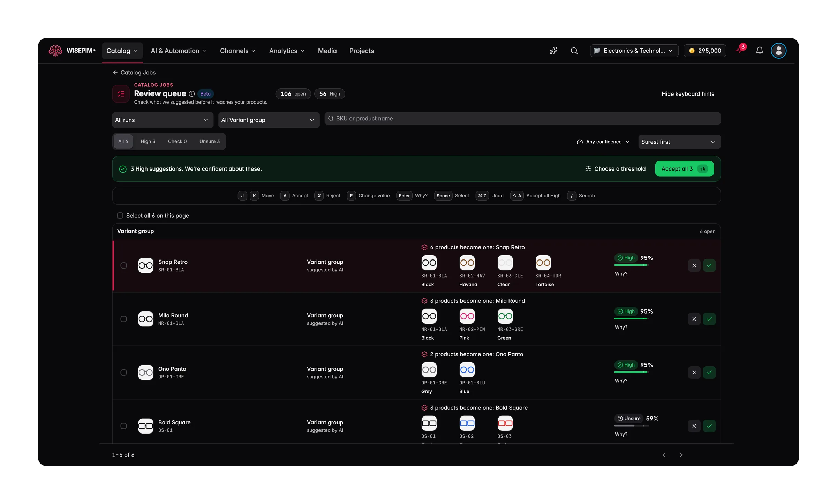Select the High 3 tab
Viewport: 837px width, 504px height.
pos(148,141)
